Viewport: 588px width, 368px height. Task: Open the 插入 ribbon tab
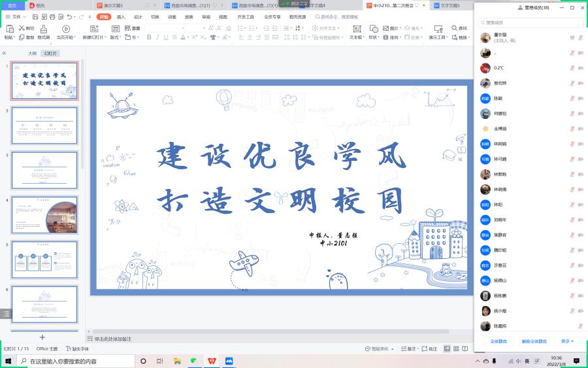121,16
